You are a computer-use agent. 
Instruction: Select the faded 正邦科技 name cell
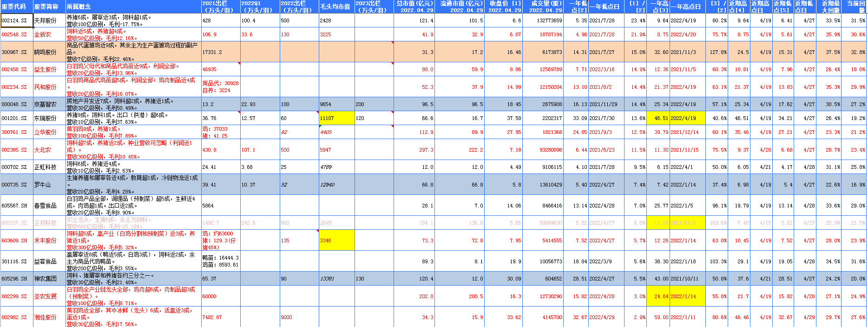49,223
